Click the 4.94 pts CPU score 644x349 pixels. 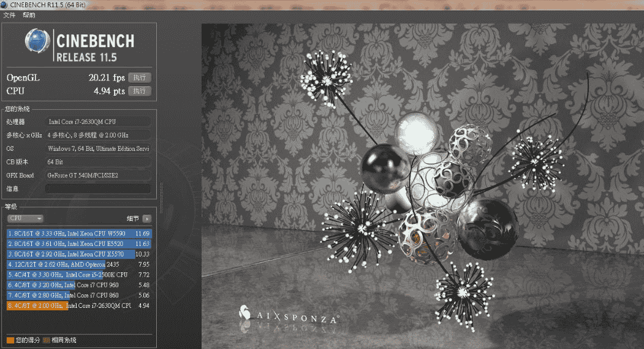pos(109,91)
